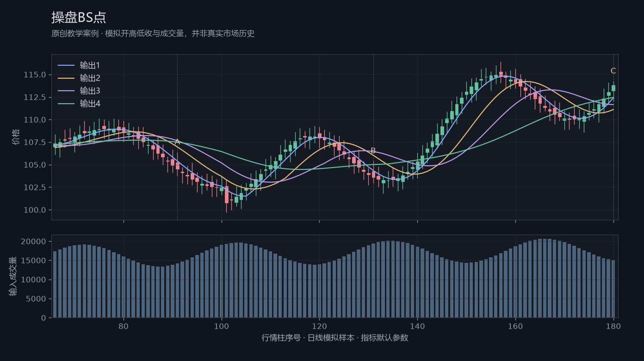Click x-axis tick 160
The width and height of the screenshot is (644, 361).
pos(515,326)
